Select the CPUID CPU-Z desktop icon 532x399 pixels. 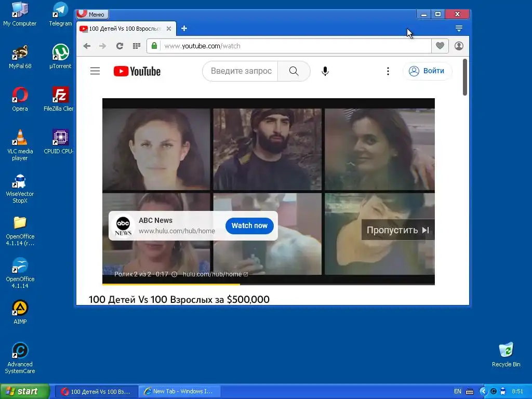click(x=59, y=142)
